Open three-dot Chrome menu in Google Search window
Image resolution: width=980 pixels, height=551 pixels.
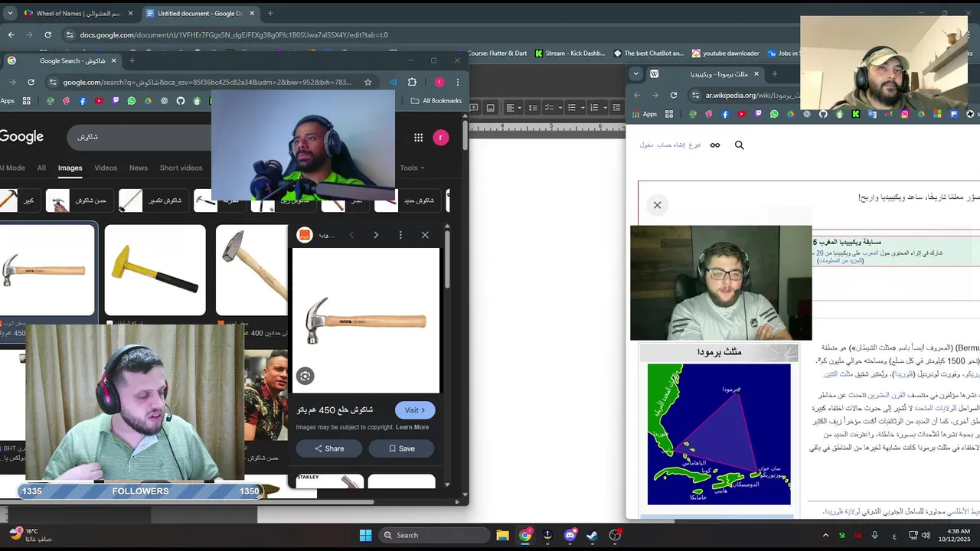458,82
